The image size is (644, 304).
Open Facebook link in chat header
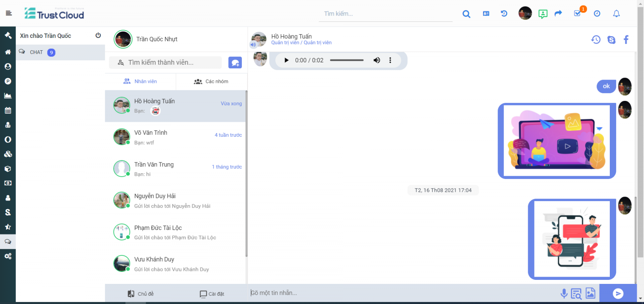(x=626, y=39)
